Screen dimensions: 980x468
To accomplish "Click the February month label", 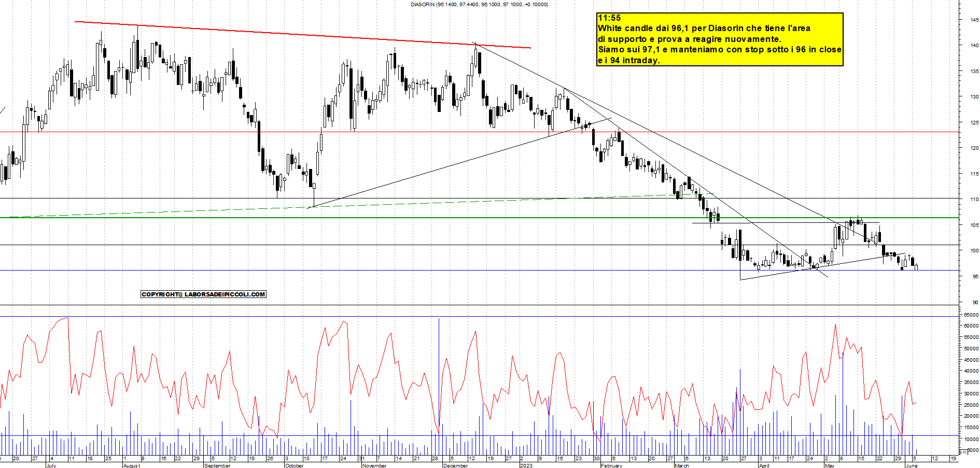I will click(611, 465).
